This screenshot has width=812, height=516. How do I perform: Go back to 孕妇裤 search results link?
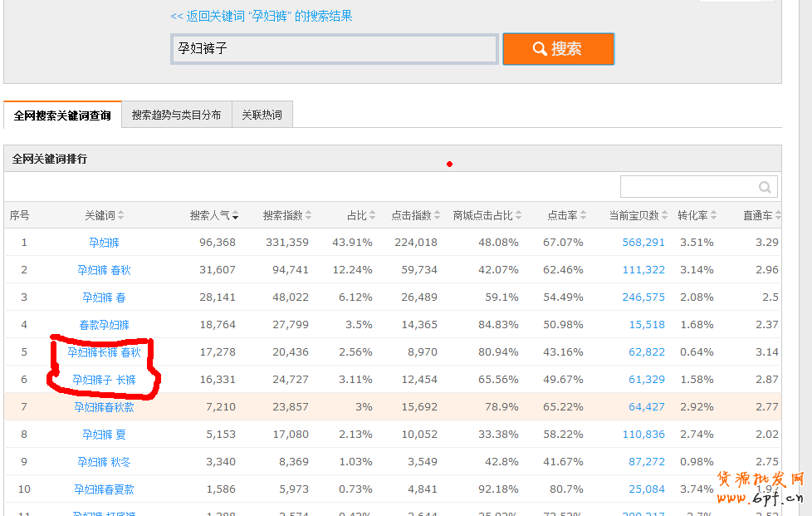(x=261, y=17)
